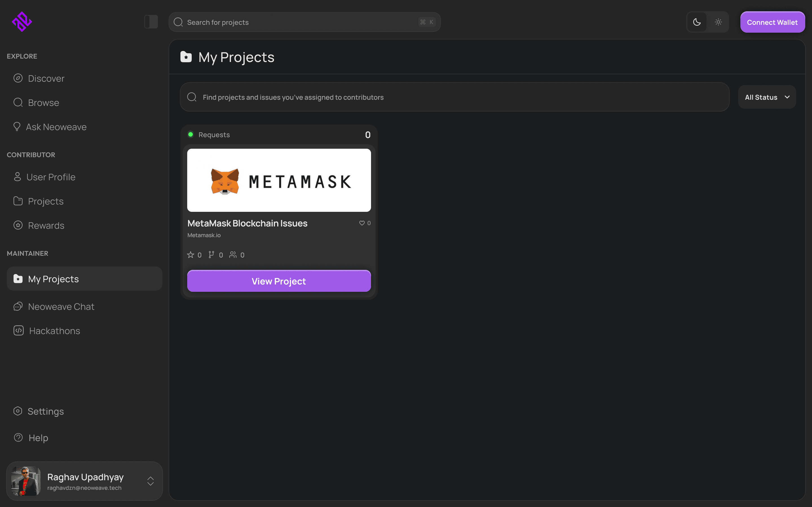Click the Settings gear icon
Image resolution: width=812 pixels, height=507 pixels.
click(18, 411)
